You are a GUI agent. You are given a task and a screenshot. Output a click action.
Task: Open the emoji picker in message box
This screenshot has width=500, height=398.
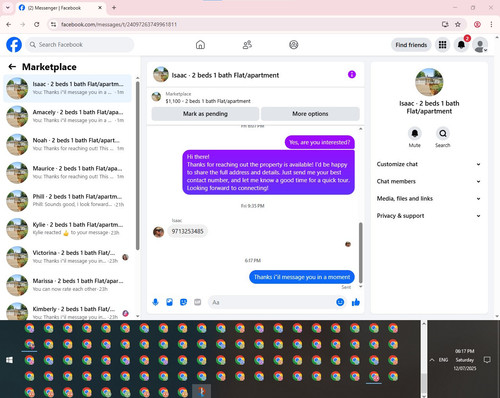[x=340, y=302]
